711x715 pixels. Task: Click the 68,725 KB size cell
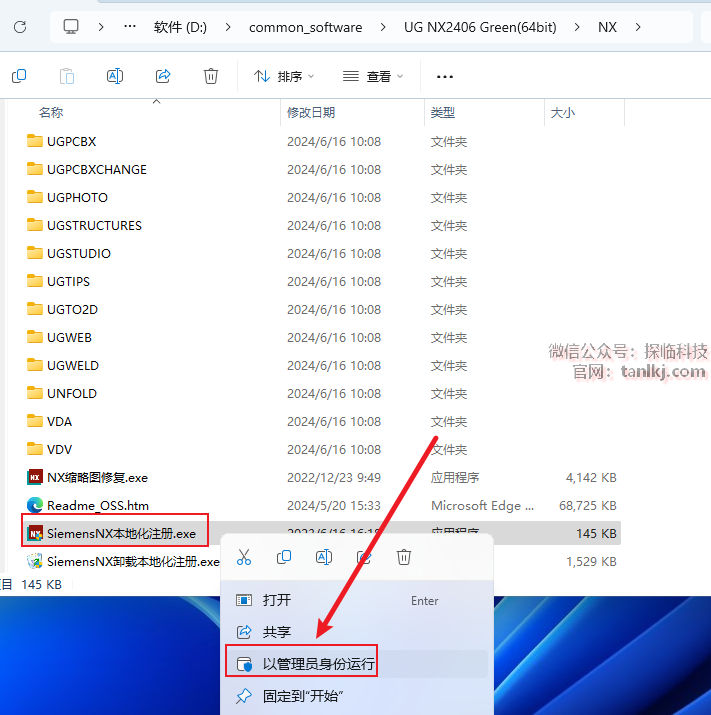587,505
